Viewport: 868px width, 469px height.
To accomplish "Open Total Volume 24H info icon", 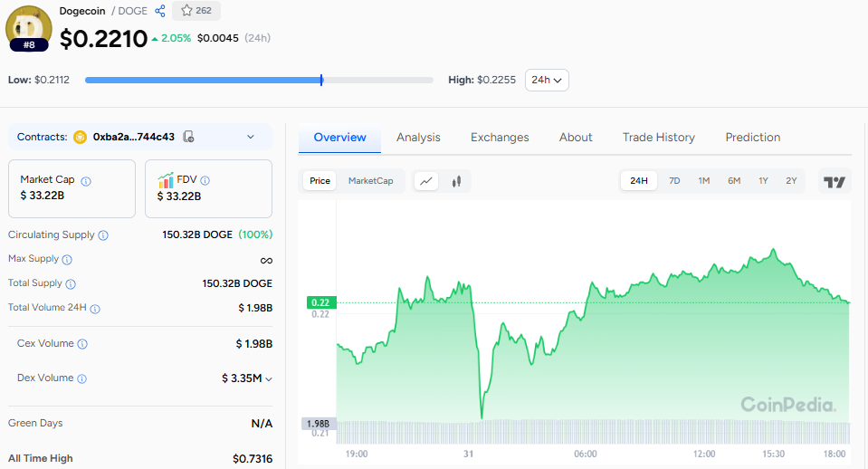I will [x=95, y=309].
